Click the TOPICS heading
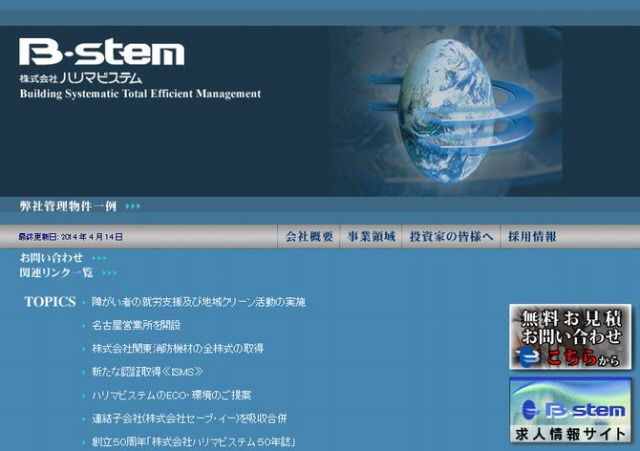This screenshot has width=640, height=451. point(50,302)
